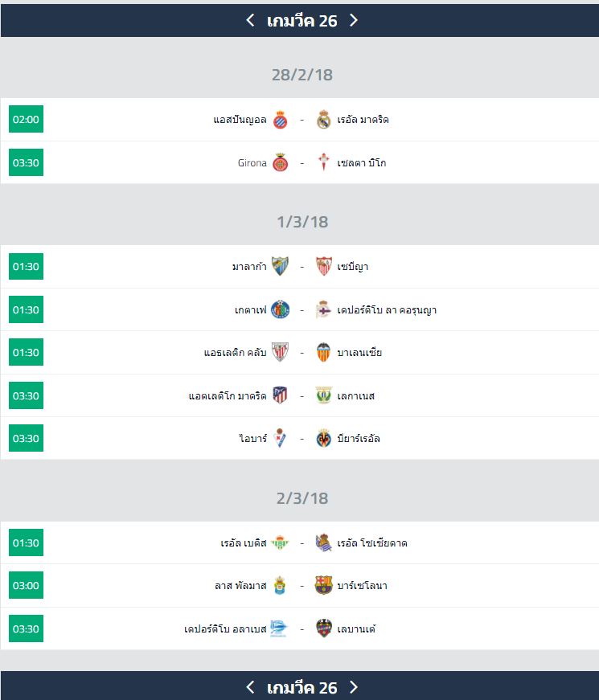Click the Barcelona club crest

click(323, 586)
